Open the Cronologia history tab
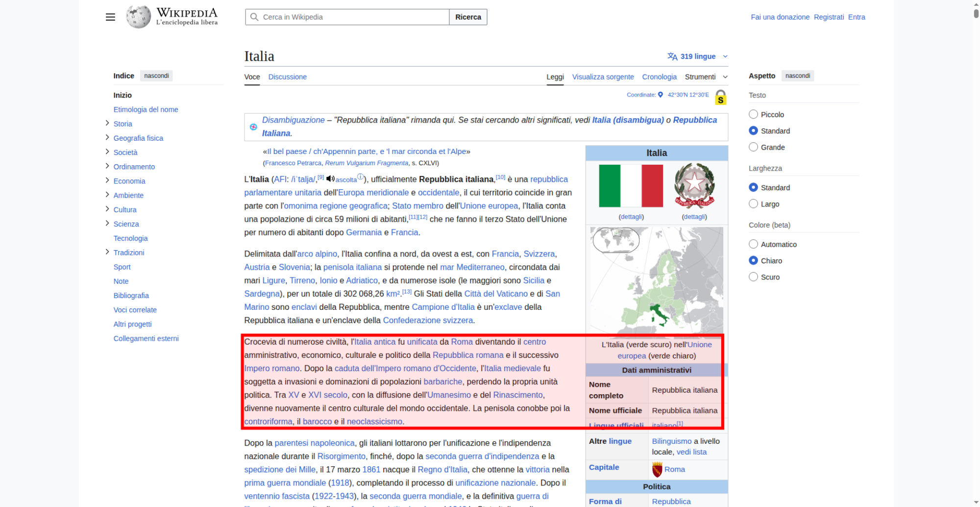This screenshot has height=507, width=980. 659,77
